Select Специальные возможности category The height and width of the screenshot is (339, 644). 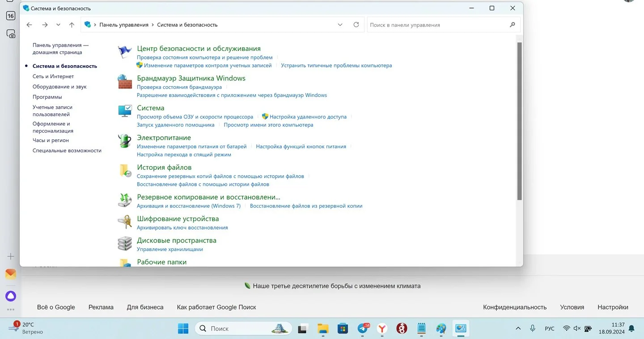67,151
